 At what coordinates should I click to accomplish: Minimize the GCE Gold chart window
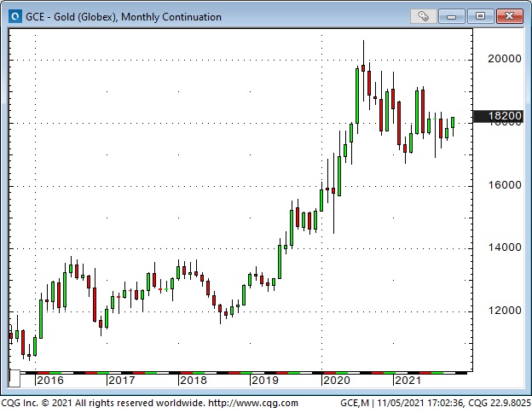pos(451,16)
